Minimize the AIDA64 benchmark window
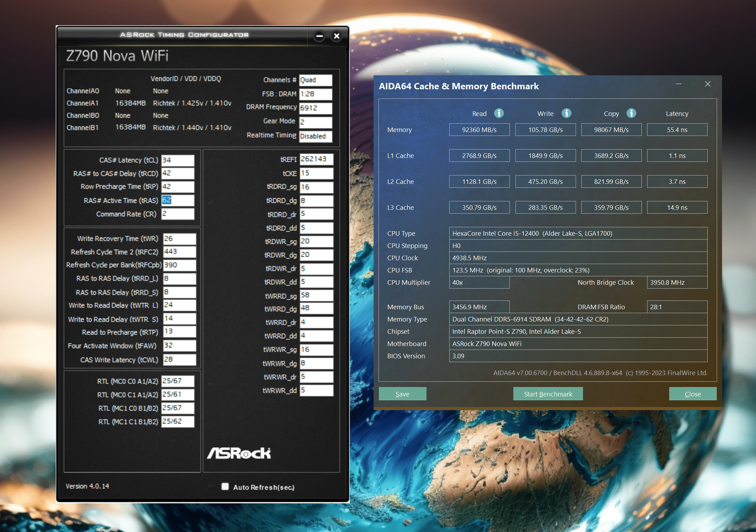756x532 pixels. [x=679, y=84]
